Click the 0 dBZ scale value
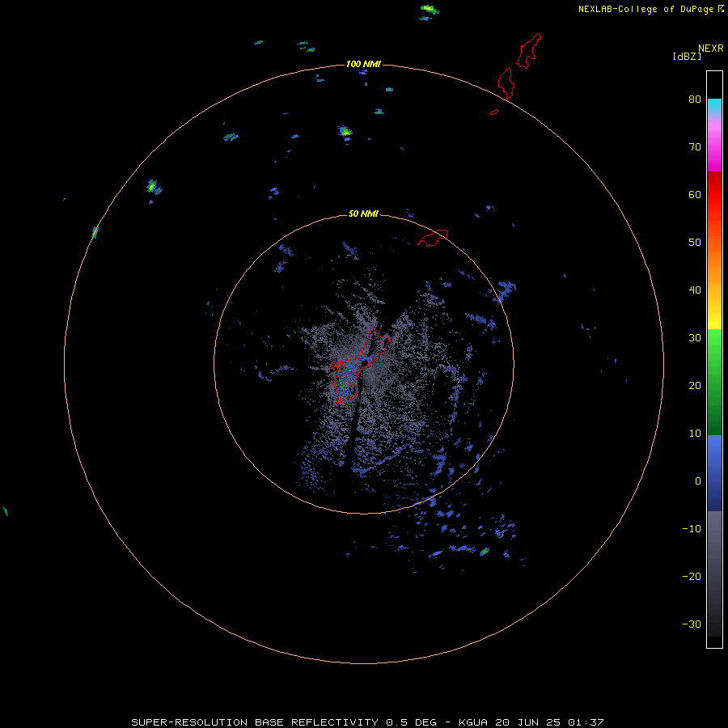Screen dimensions: 728x728 point(698,481)
